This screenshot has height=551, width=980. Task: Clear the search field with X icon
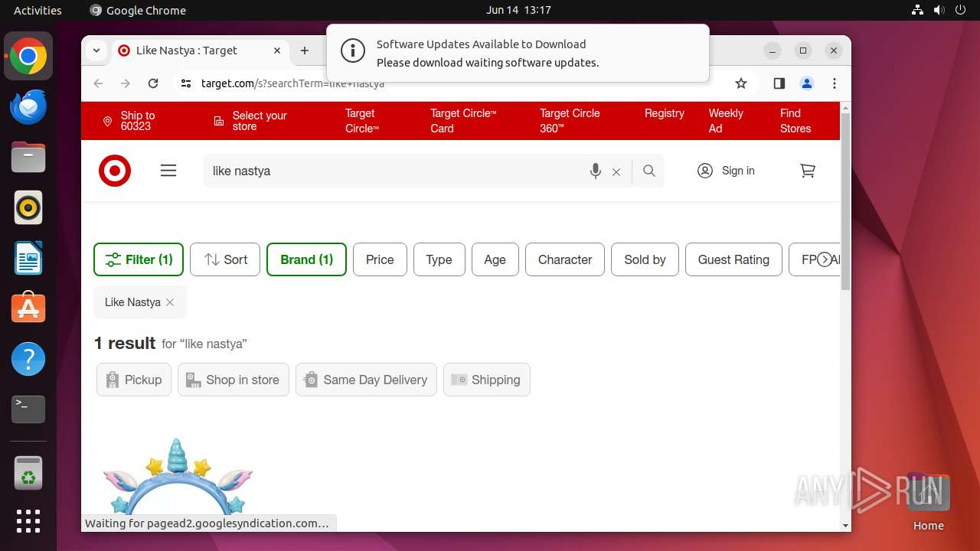click(616, 172)
